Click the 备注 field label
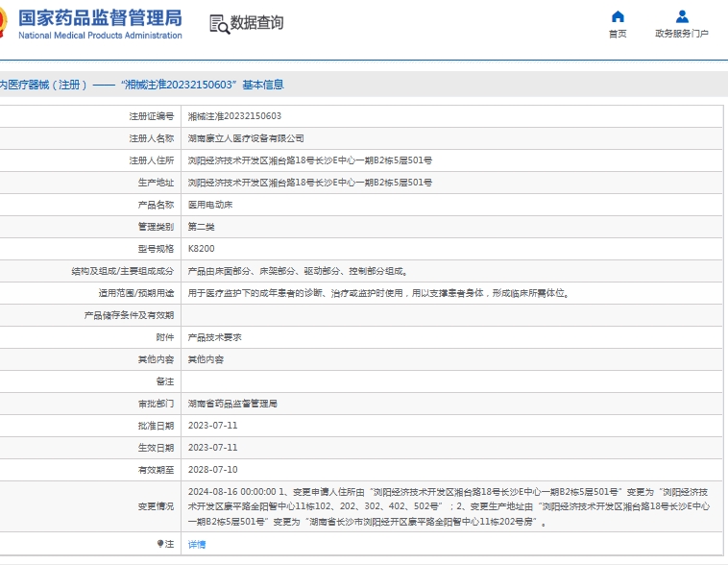728x565 pixels. tap(165, 381)
